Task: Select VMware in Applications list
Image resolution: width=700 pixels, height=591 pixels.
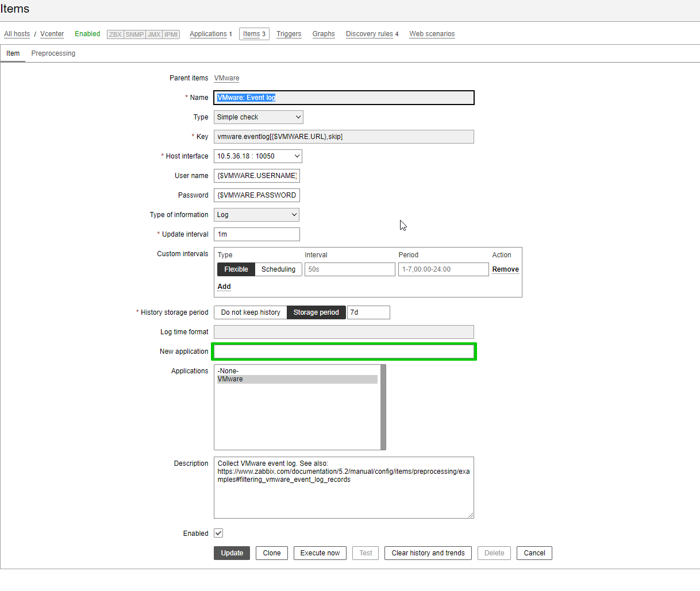Action: [x=297, y=379]
